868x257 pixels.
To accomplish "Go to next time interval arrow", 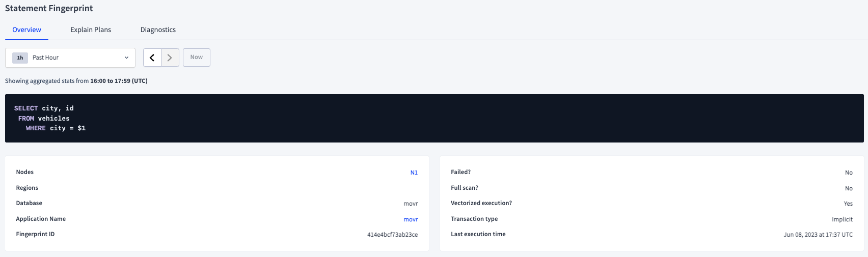I will click(170, 58).
